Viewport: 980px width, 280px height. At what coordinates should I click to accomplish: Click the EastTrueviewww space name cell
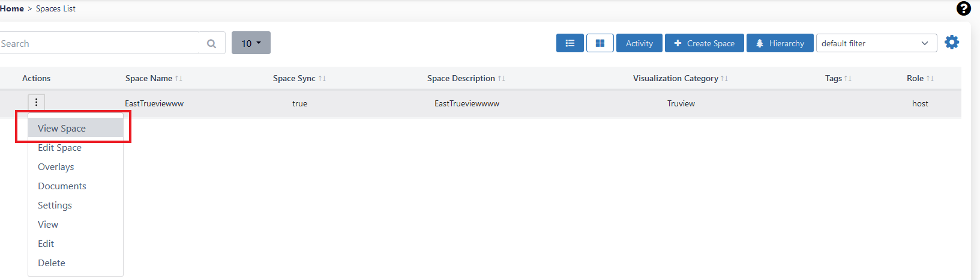154,103
